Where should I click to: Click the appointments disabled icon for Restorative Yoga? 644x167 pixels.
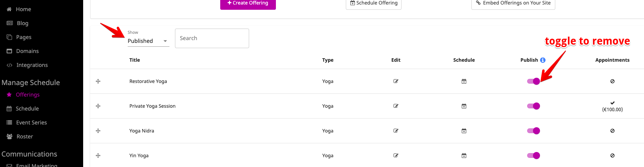(x=612, y=81)
